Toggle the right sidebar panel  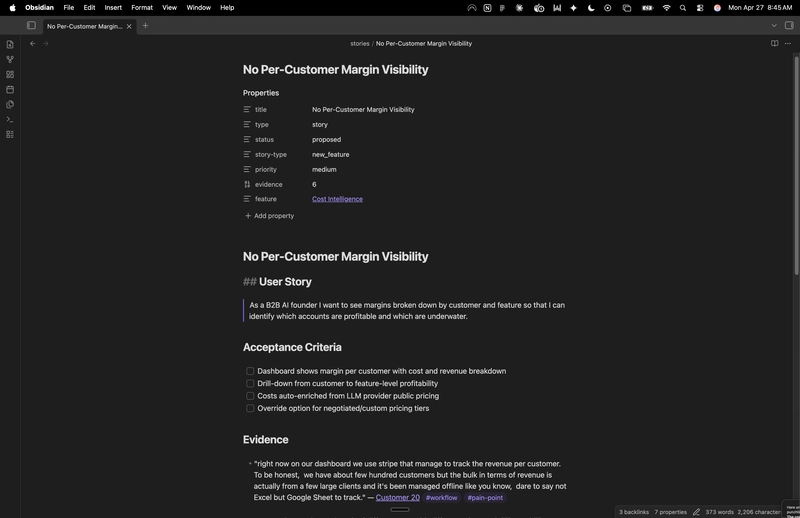789,26
